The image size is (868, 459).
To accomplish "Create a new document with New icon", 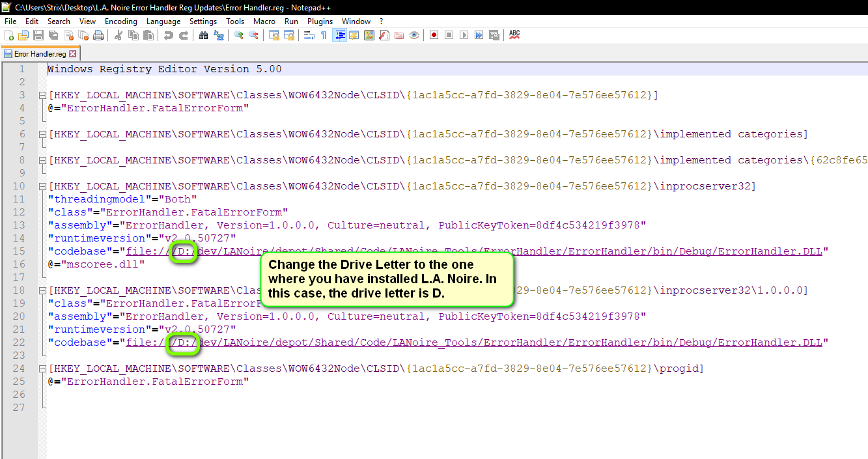I will pos(9,35).
